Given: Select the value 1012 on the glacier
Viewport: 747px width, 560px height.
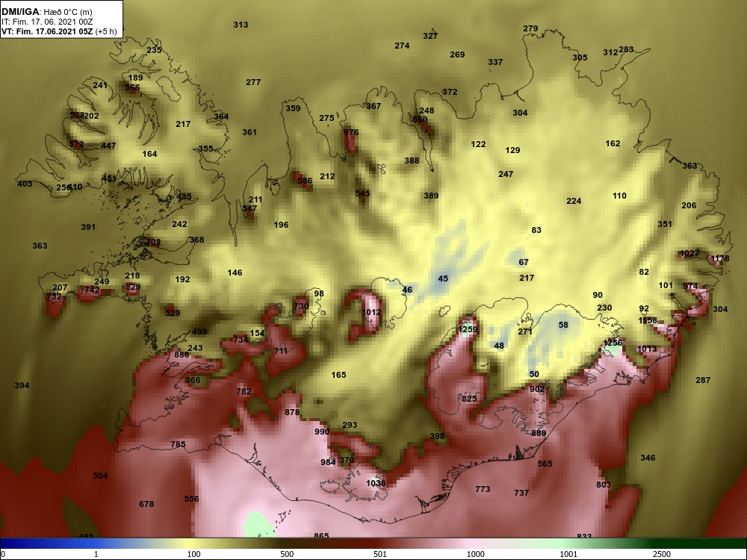Looking at the screenshot, I should click(x=371, y=312).
